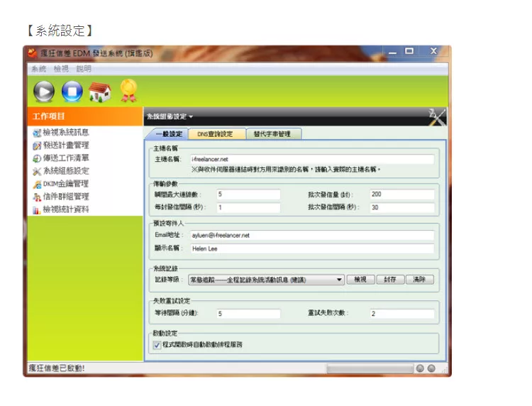Select DKIM金鑰管理 in the sidebar
Screen dimensions: 532x406
coord(65,184)
